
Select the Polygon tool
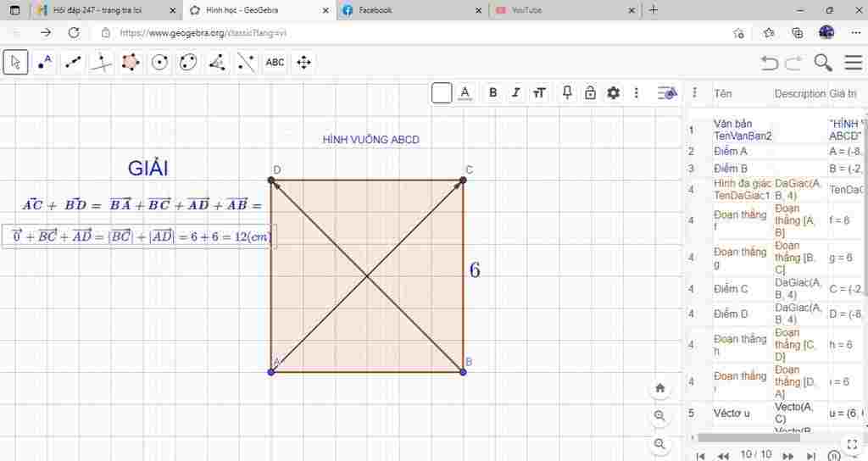coord(131,62)
